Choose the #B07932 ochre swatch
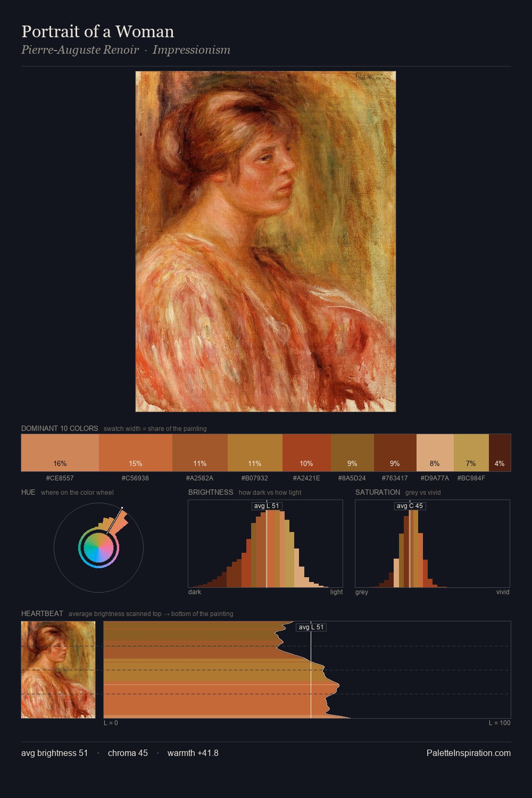 coord(255,453)
